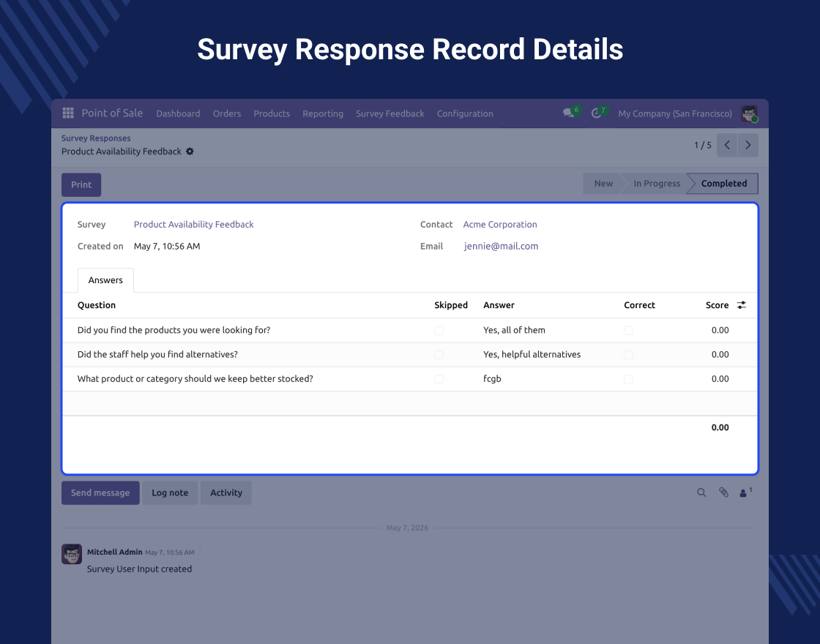Click the paperclip attachments icon
Image resolution: width=820 pixels, height=644 pixels.
pyautogui.click(x=723, y=493)
